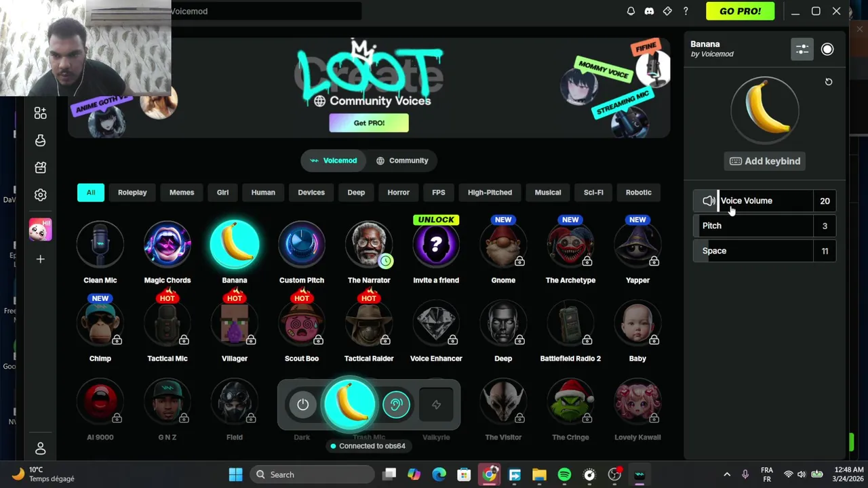Image resolution: width=868 pixels, height=488 pixels.
Task: Filter voices by Roleplay
Action: (132, 192)
